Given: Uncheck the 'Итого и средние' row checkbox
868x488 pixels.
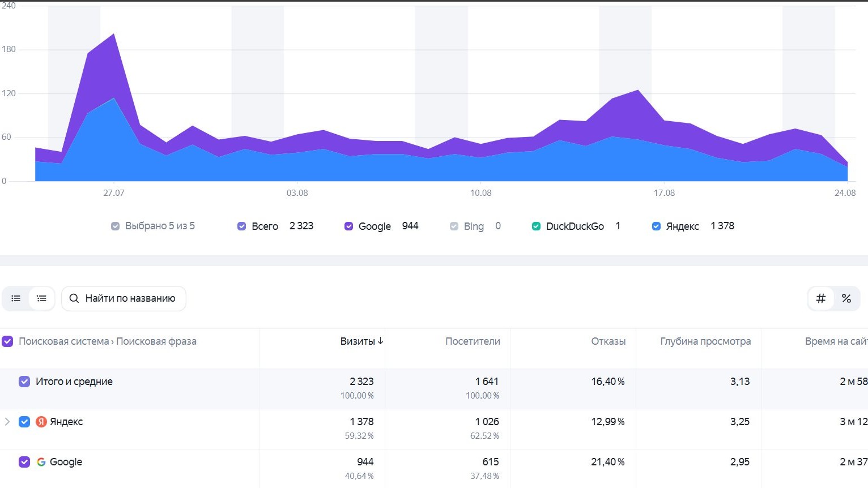Looking at the screenshot, I should pos(24,382).
